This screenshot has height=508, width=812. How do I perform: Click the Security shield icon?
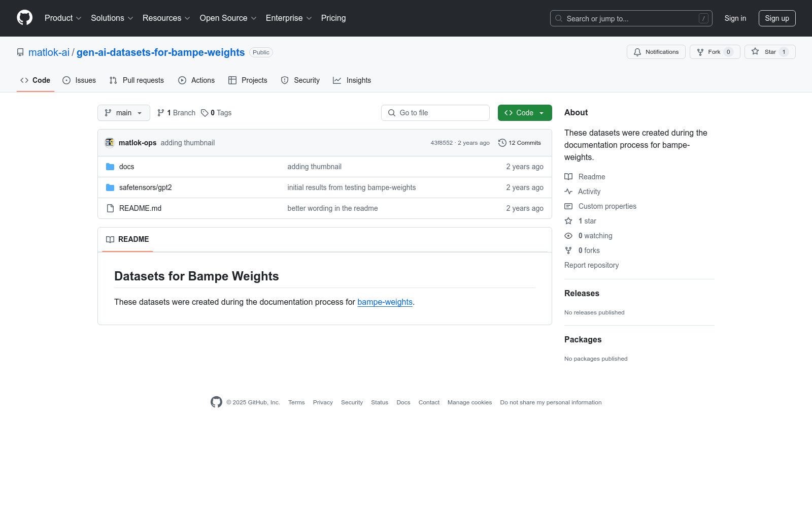click(x=285, y=80)
